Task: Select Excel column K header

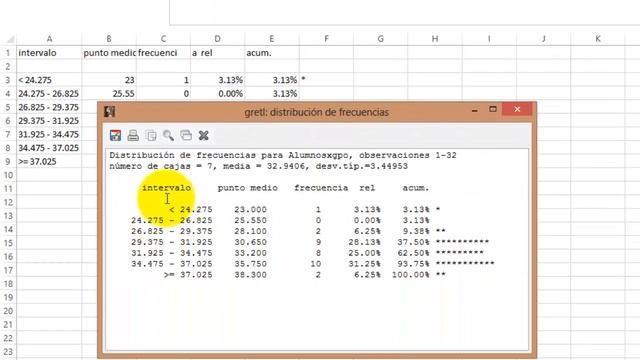Action: tap(598, 39)
